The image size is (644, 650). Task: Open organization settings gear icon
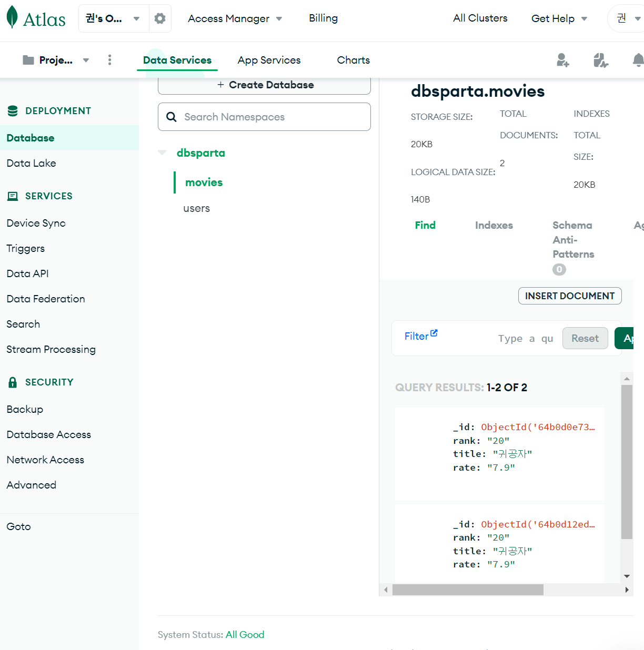point(160,18)
